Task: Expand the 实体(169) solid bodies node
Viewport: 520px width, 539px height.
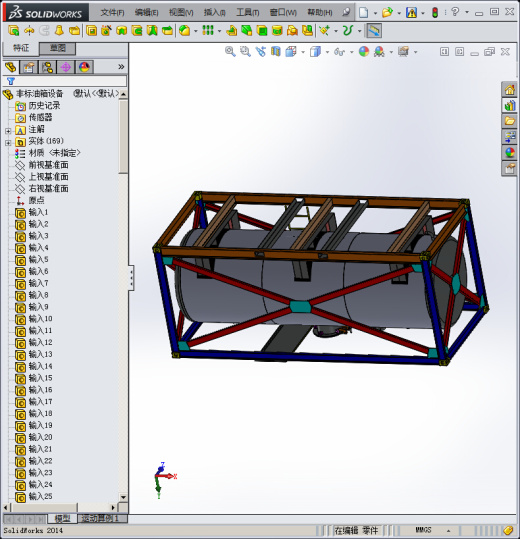Action: click(x=8, y=143)
